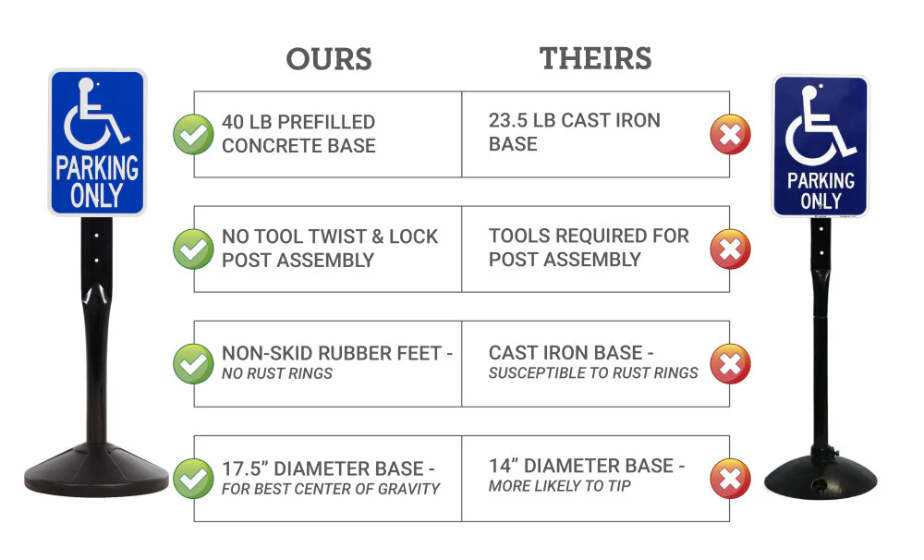Click the 40 LB Prefilled Concrete Base text
The height and width of the screenshot is (560, 924).
point(298,134)
